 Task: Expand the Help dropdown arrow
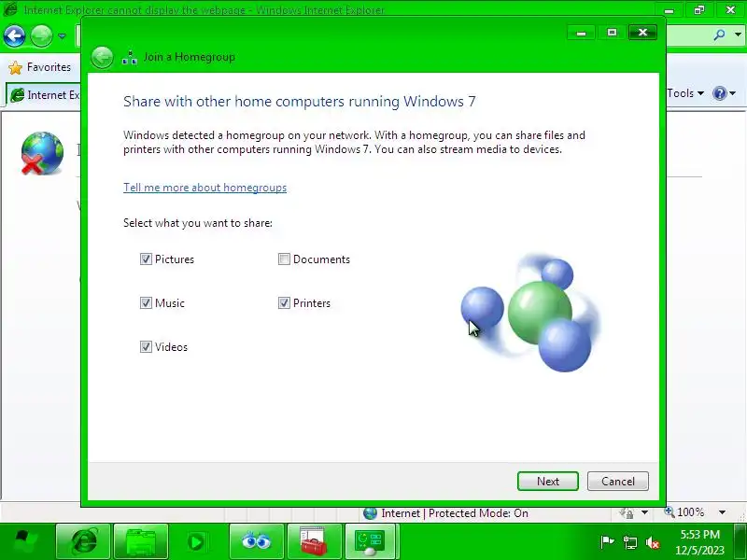733,93
